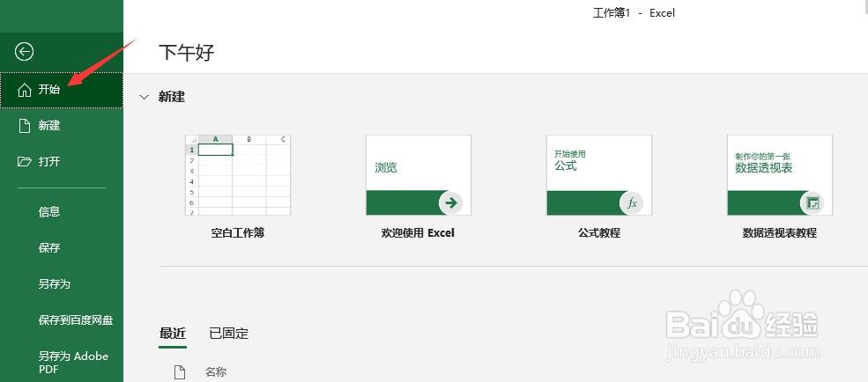Click the 欢迎使用 Excel label
The width and height of the screenshot is (868, 382).
pos(418,232)
